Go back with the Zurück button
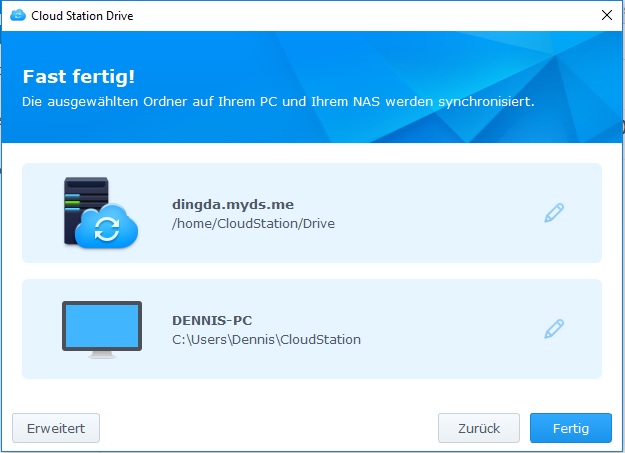Screen dimensions: 625x453 pyautogui.click(x=479, y=428)
